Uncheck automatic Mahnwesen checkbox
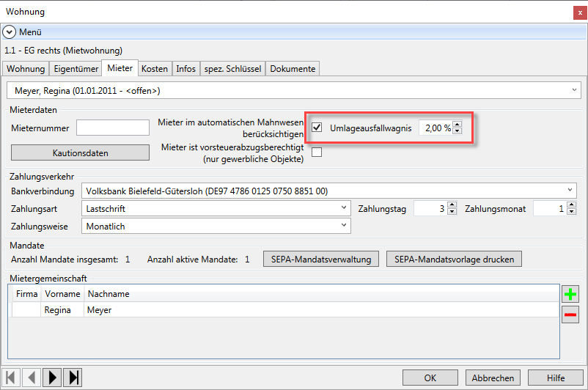This screenshot has width=588, height=390. (317, 128)
